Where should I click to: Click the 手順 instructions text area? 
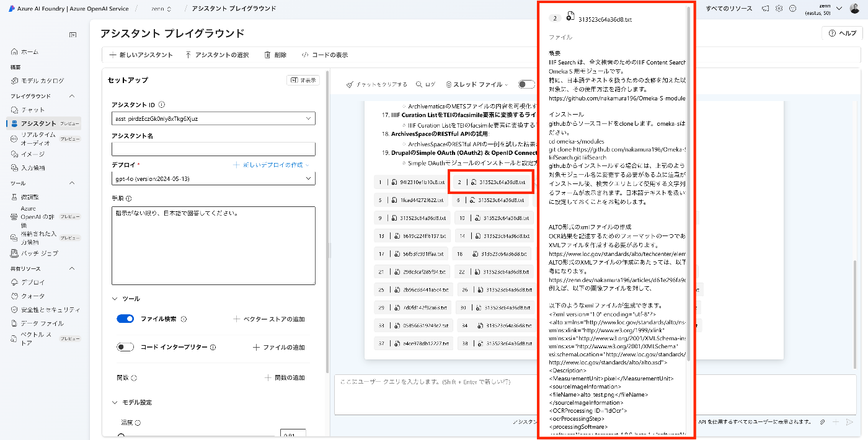tap(213, 245)
